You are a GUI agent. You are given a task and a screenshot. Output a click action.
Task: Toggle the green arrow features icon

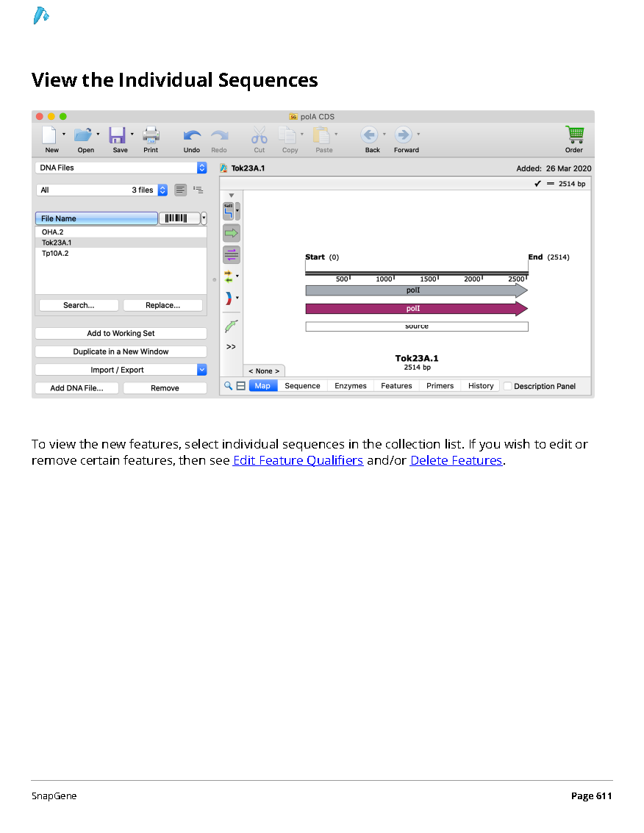(x=231, y=232)
